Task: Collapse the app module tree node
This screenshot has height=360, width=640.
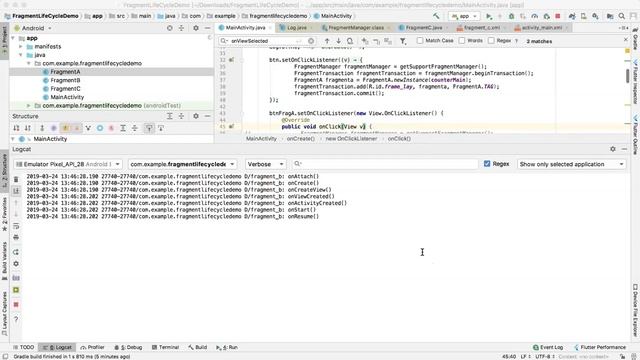Action: [x=13, y=38]
